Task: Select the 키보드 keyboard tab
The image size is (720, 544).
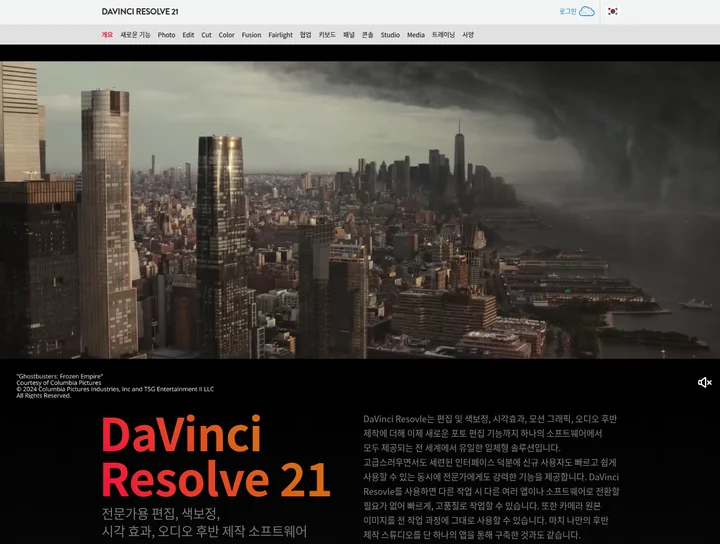Action: (327, 35)
